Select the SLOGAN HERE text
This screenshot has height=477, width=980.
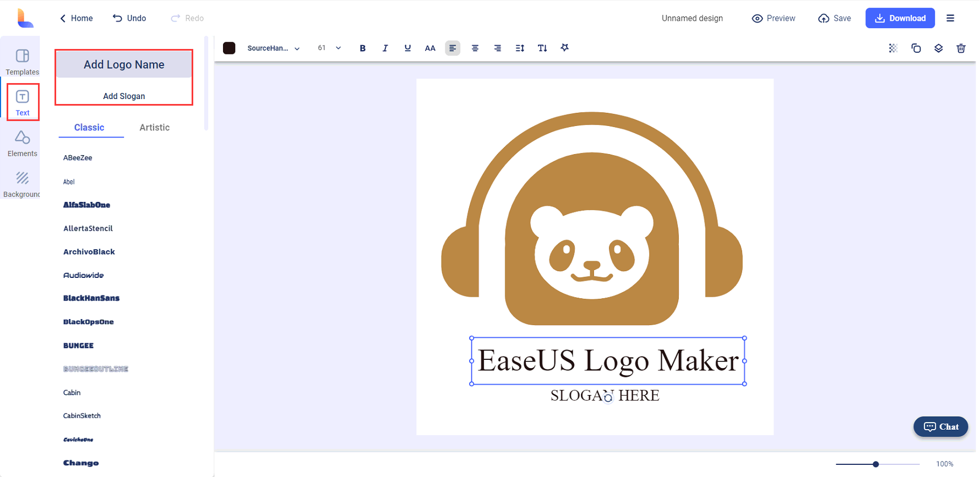[605, 396]
